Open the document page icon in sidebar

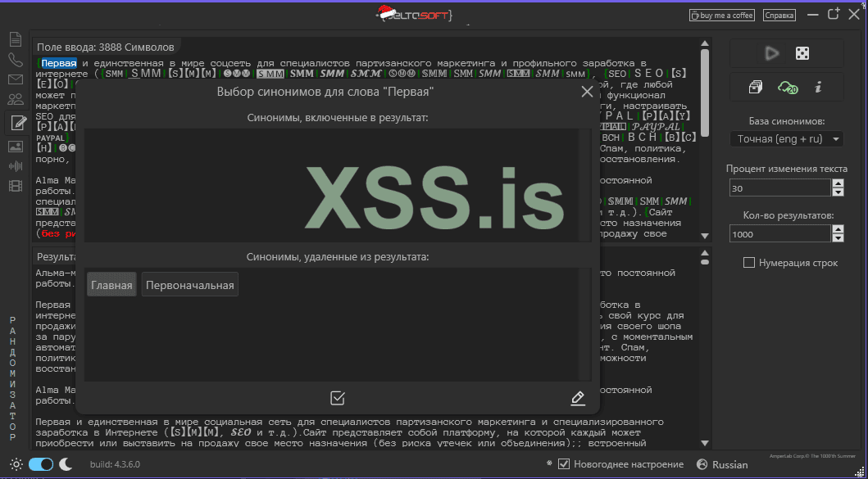click(16, 39)
